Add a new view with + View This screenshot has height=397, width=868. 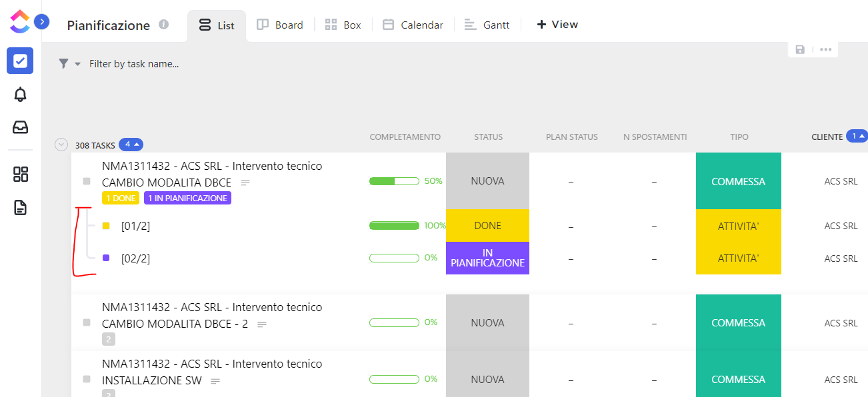tap(557, 25)
